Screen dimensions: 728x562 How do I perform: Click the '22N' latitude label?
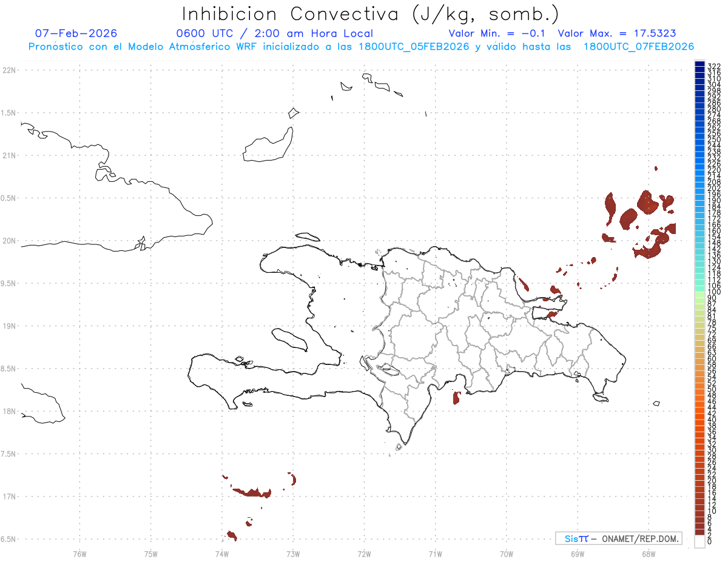[x=9, y=70]
